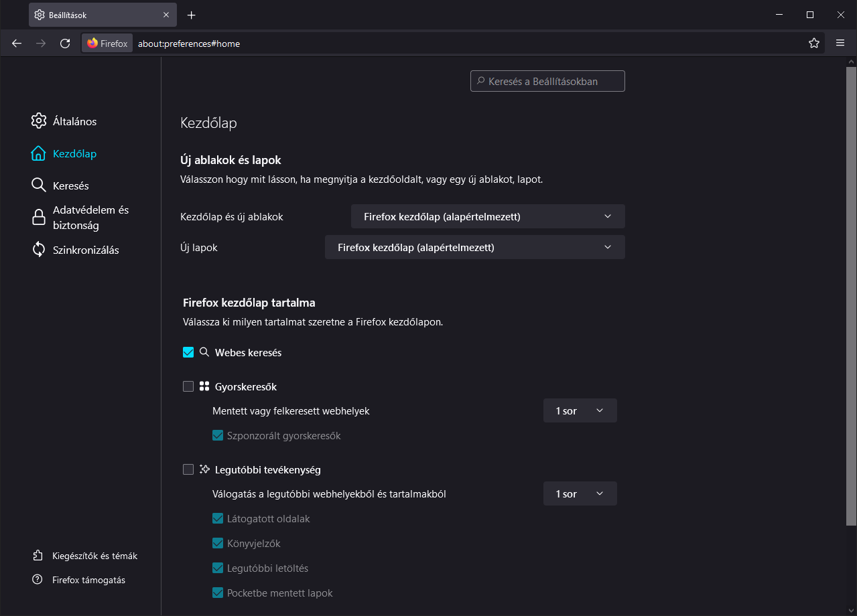Click the puzzle piece icon for Kiegészítők és témák
Viewport: 857px width, 616px height.
[x=38, y=556]
